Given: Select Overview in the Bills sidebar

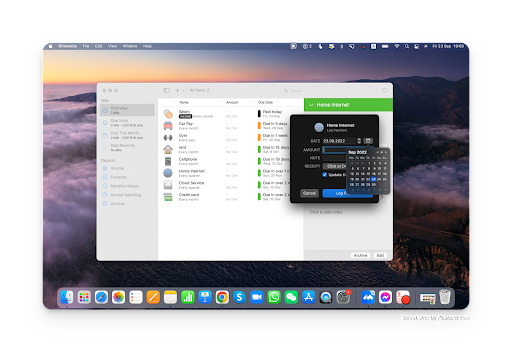Looking at the screenshot, I should (x=127, y=110).
